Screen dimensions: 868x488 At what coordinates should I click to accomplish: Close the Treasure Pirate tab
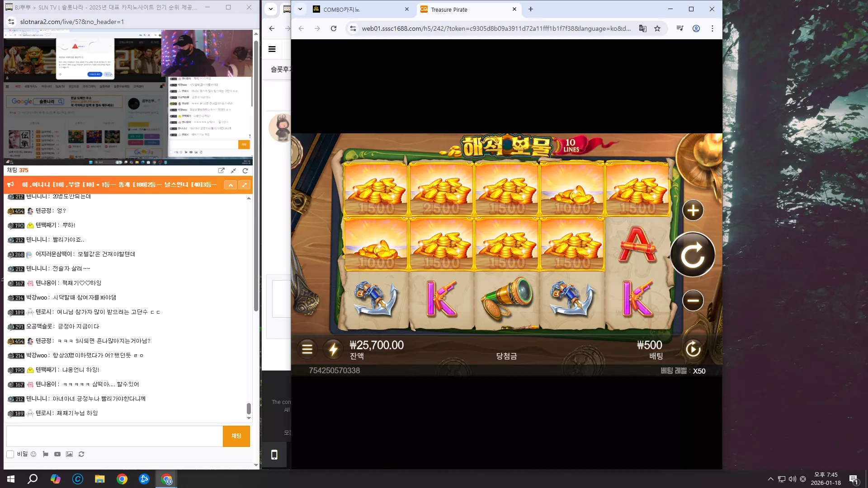pyautogui.click(x=514, y=9)
